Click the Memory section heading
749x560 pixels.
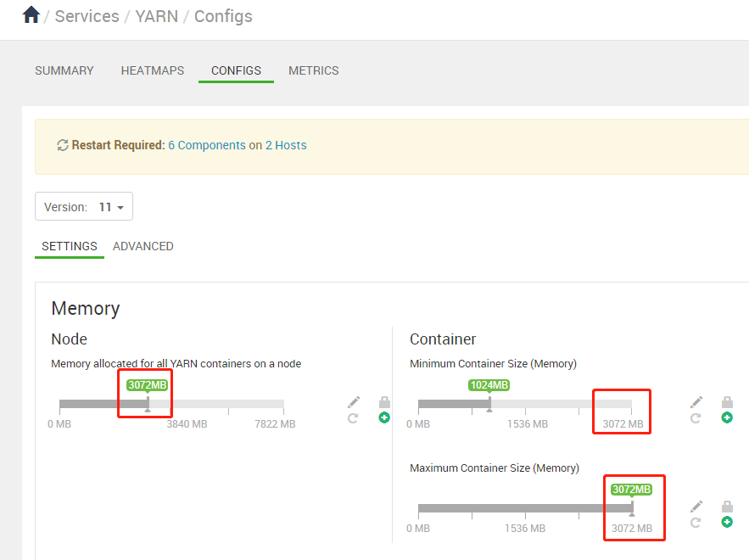point(86,309)
